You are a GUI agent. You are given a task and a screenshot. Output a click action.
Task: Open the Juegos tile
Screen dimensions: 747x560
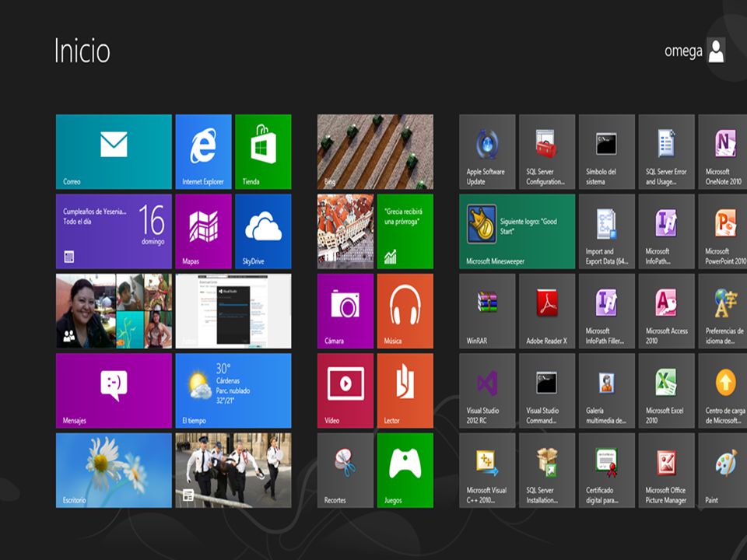tap(405, 470)
